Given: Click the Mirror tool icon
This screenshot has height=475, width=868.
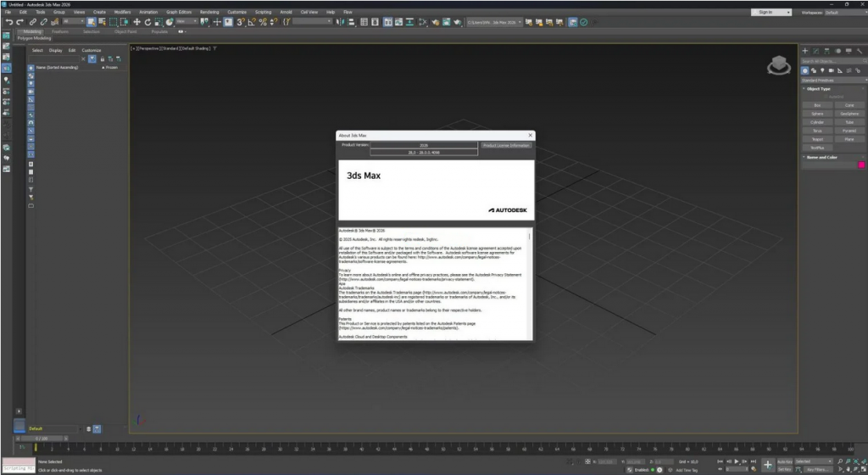Looking at the screenshot, I should pos(340,22).
